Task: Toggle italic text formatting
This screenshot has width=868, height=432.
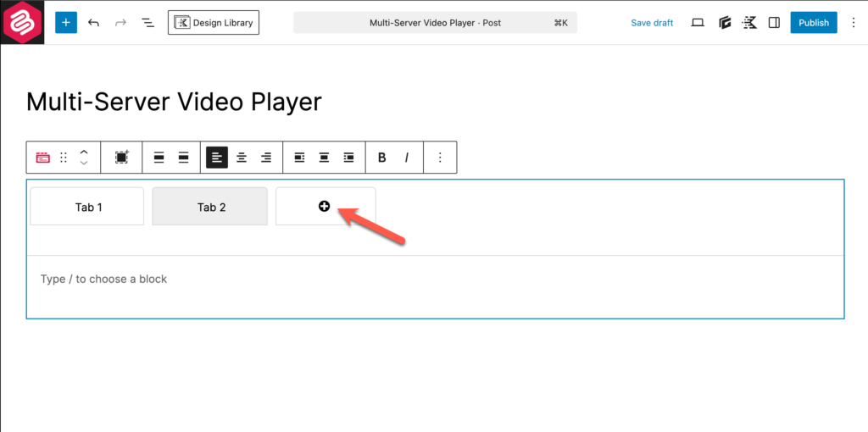Action: [x=407, y=158]
